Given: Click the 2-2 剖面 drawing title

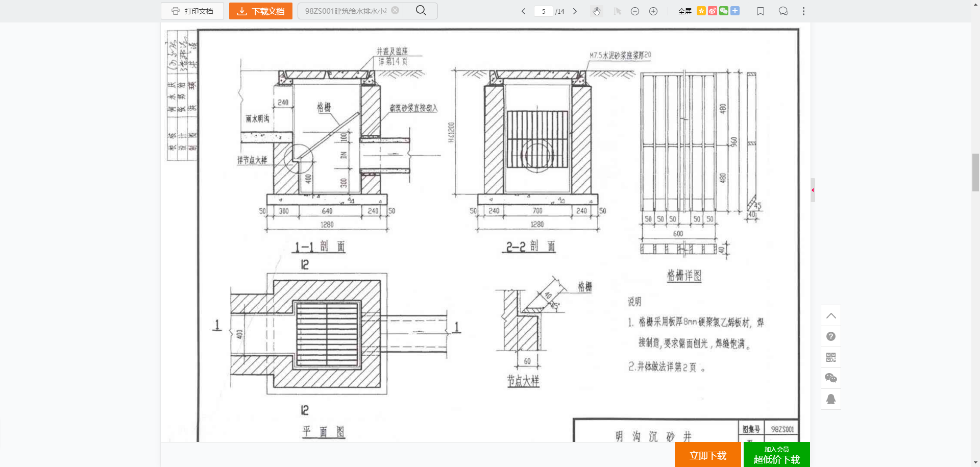Looking at the screenshot, I should (530, 247).
